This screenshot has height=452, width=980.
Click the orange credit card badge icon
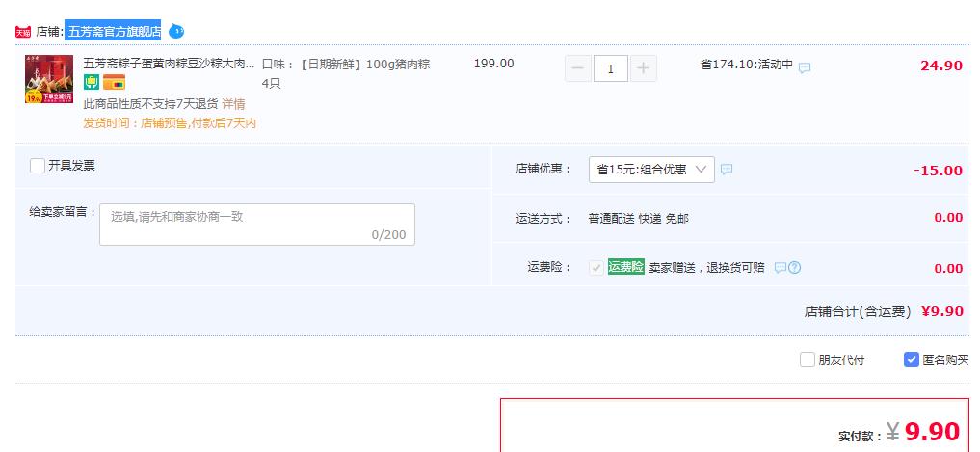pos(114,82)
